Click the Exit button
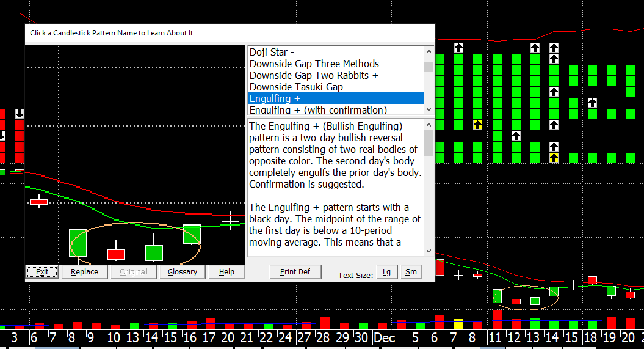 pyautogui.click(x=42, y=272)
